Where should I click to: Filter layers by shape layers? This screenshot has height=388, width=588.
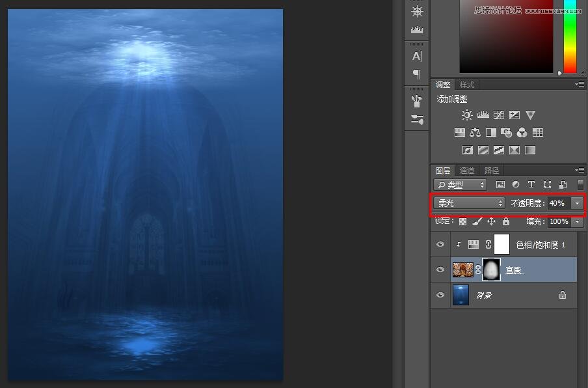[547, 185]
